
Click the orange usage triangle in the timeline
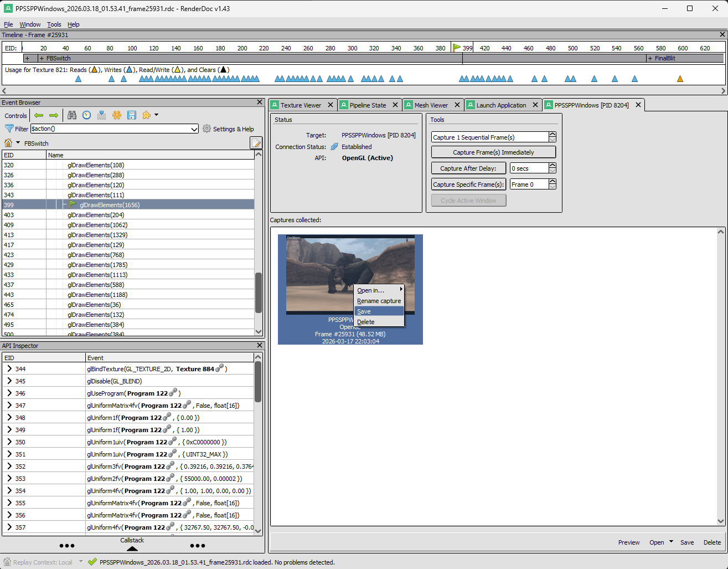pos(680,79)
